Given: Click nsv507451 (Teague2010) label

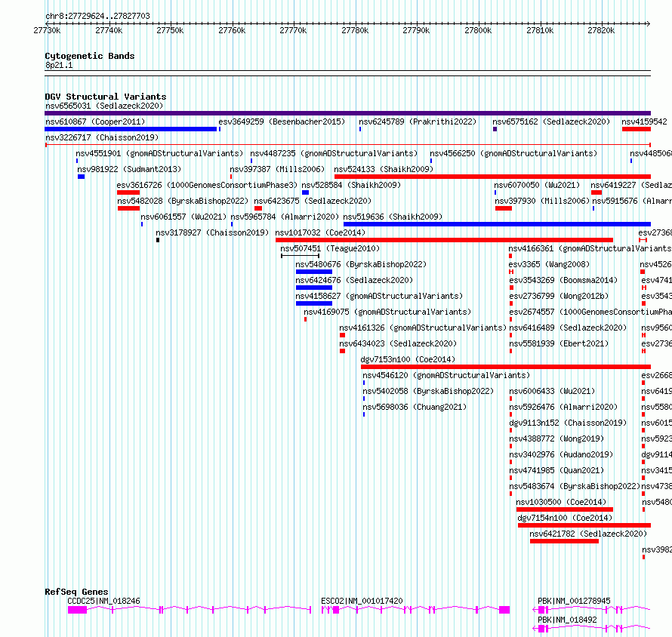Looking at the screenshot, I should point(330,248).
